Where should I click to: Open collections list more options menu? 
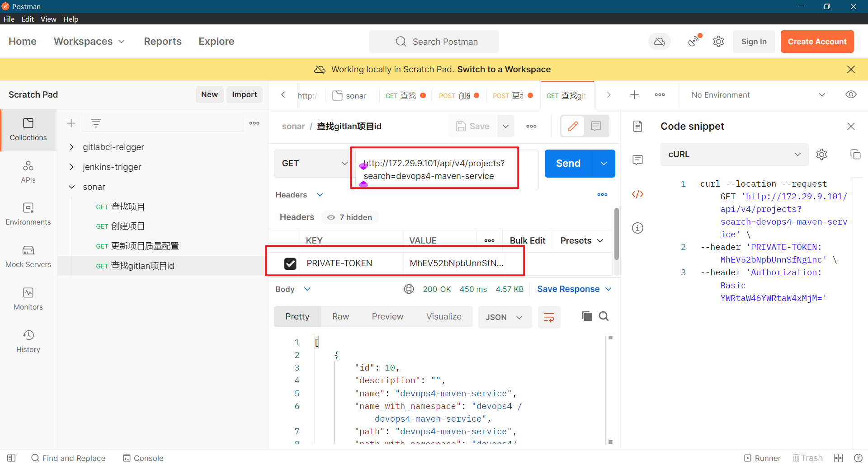(x=254, y=123)
